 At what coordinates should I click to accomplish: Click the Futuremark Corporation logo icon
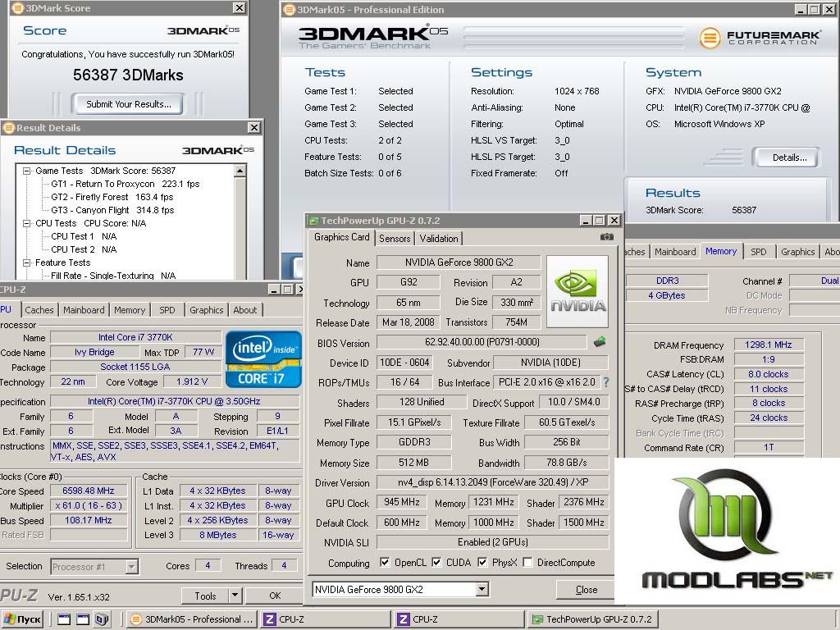point(710,38)
